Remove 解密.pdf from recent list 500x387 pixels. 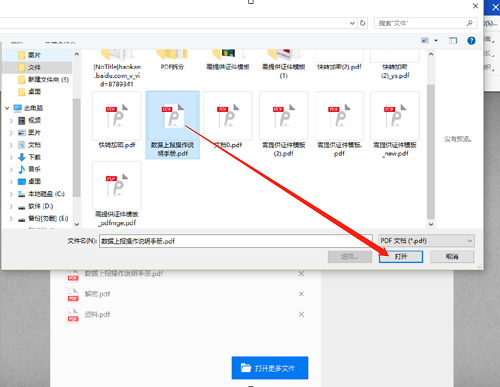click(301, 294)
